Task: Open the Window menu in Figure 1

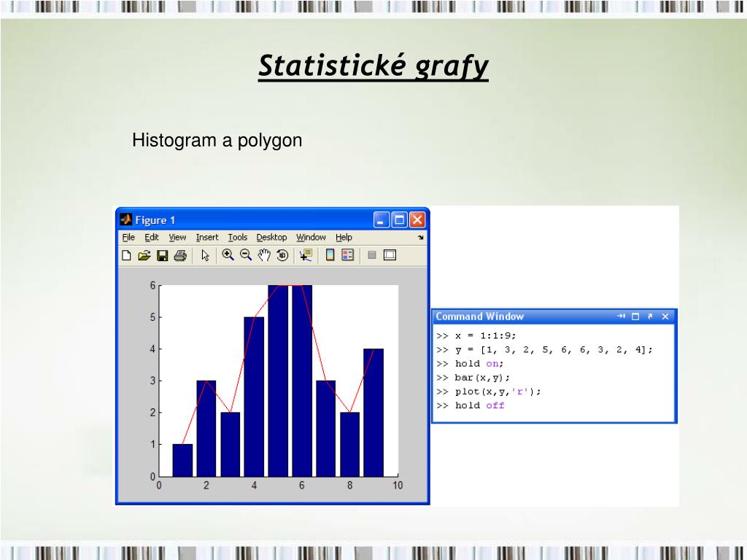Action: [311, 237]
